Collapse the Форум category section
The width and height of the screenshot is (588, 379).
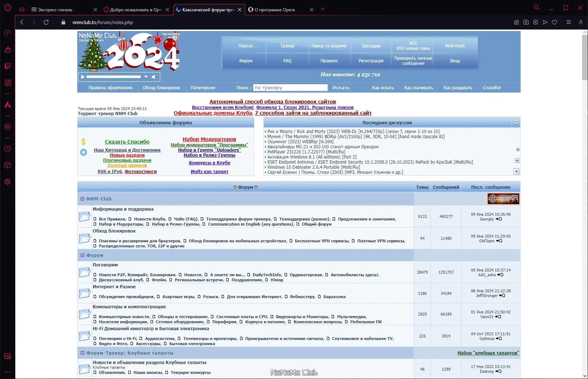pyautogui.click(x=82, y=255)
